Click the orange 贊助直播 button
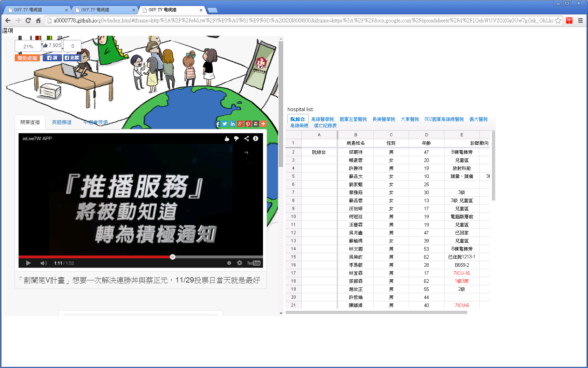Viewport: 588px width, 368px height. click(x=27, y=58)
